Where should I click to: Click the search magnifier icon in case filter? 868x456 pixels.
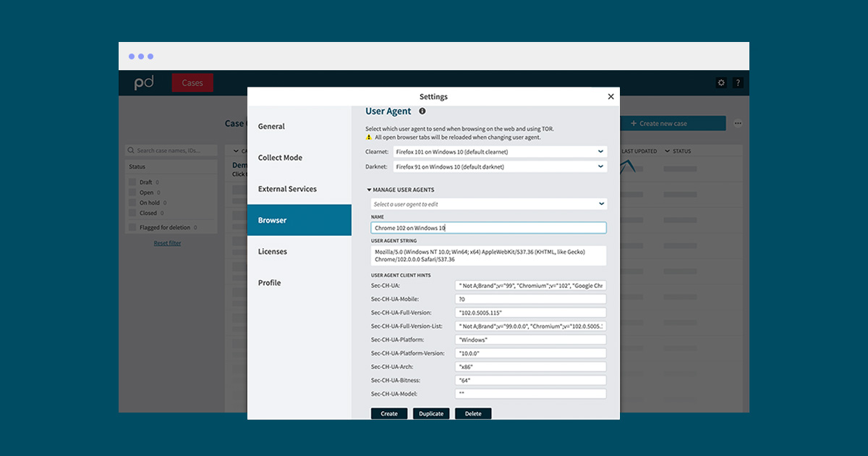tap(131, 151)
